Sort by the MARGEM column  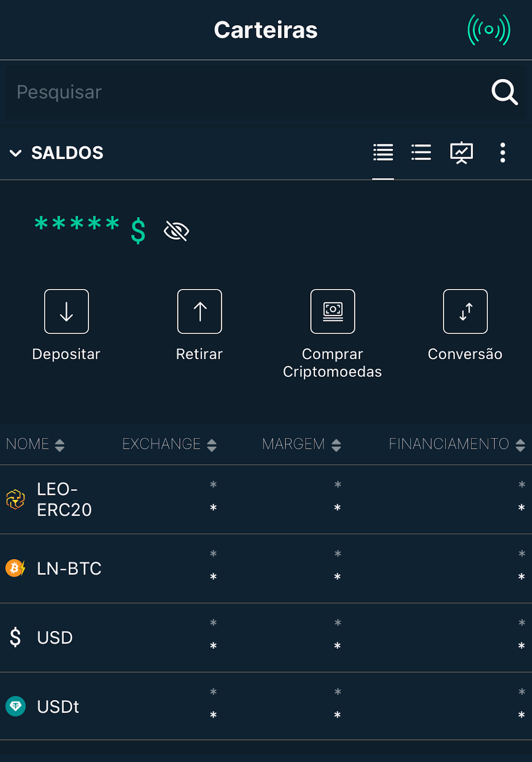pyautogui.click(x=302, y=444)
